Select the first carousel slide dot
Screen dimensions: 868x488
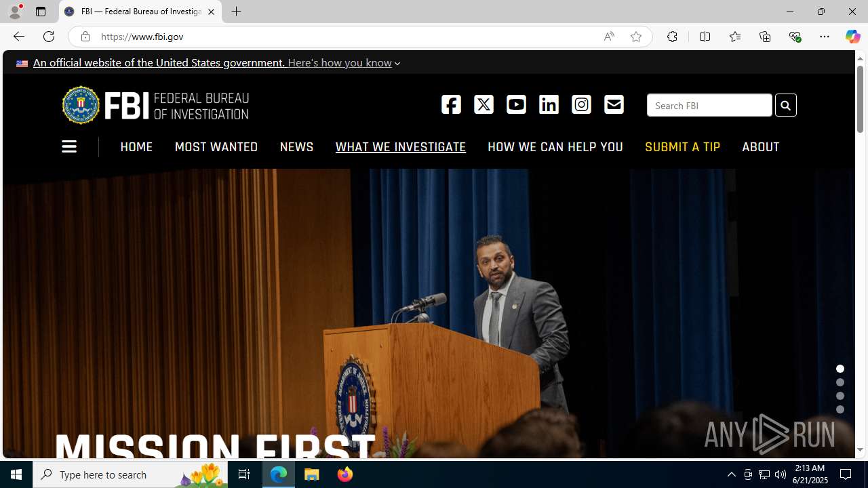[x=840, y=369]
